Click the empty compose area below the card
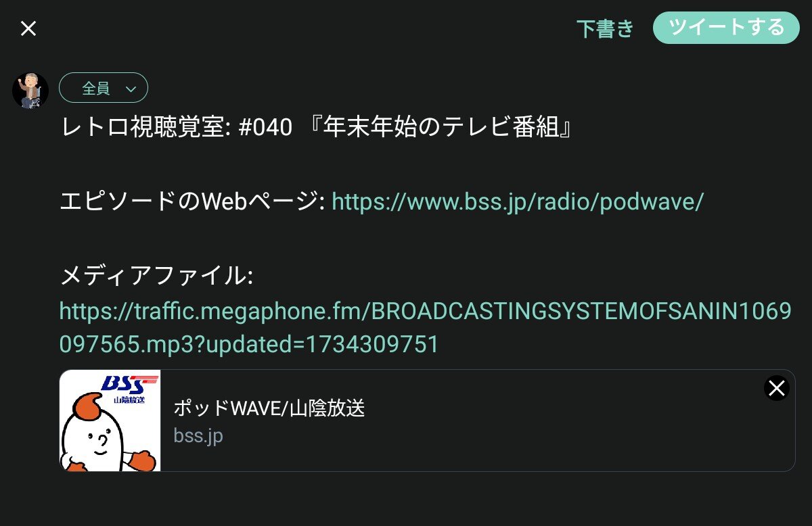The width and height of the screenshot is (812, 526). [x=426, y=499]
